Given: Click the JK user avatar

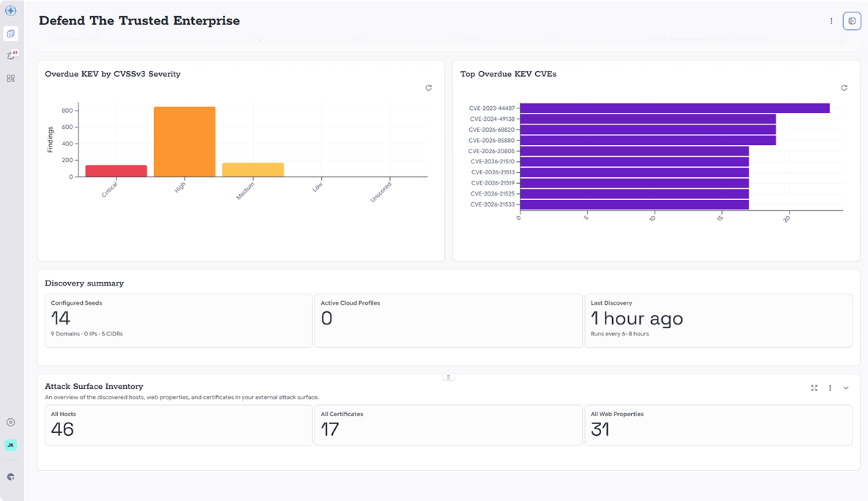Looking at the screenshot, I should point(10,445).
